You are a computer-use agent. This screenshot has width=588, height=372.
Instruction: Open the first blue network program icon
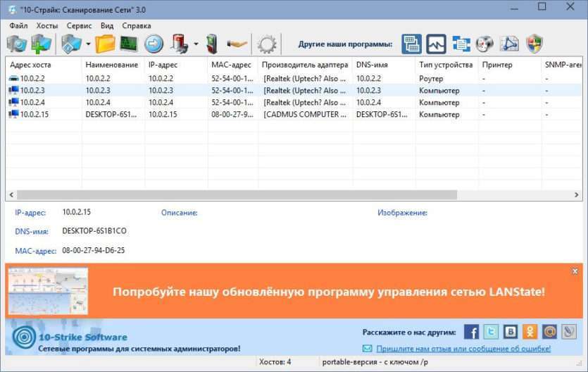412,44
